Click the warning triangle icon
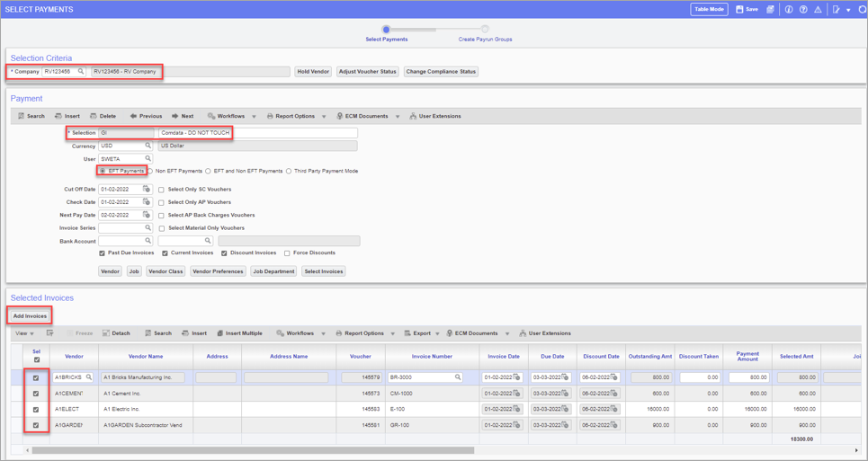Viewport: 868px width, 461px height. (819, 9)
